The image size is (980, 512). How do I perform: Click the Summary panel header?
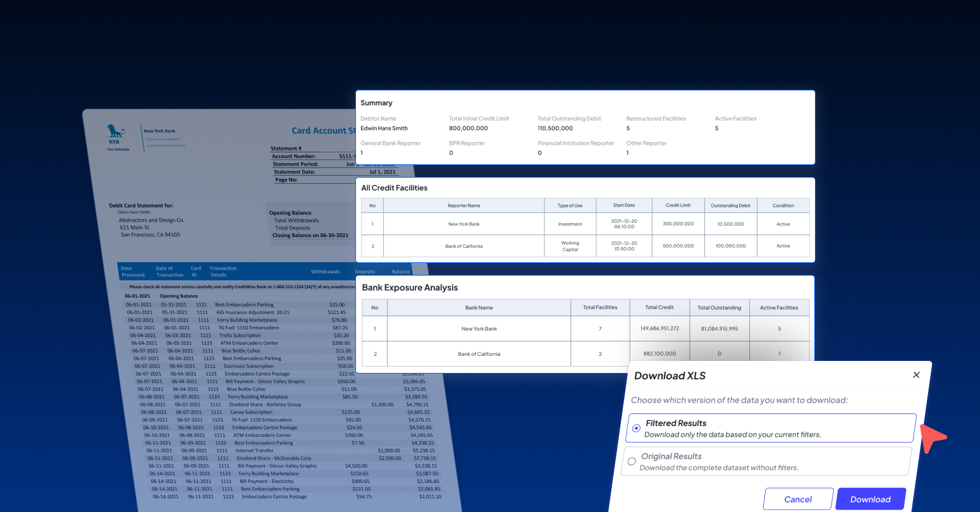(x=376, y=102)
